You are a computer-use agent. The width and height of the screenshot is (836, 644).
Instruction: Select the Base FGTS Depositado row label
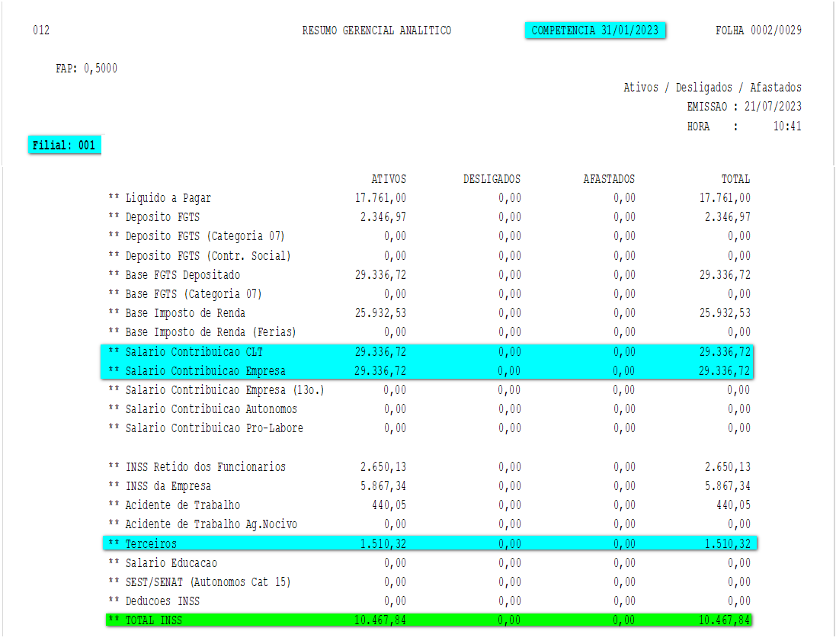174,275
